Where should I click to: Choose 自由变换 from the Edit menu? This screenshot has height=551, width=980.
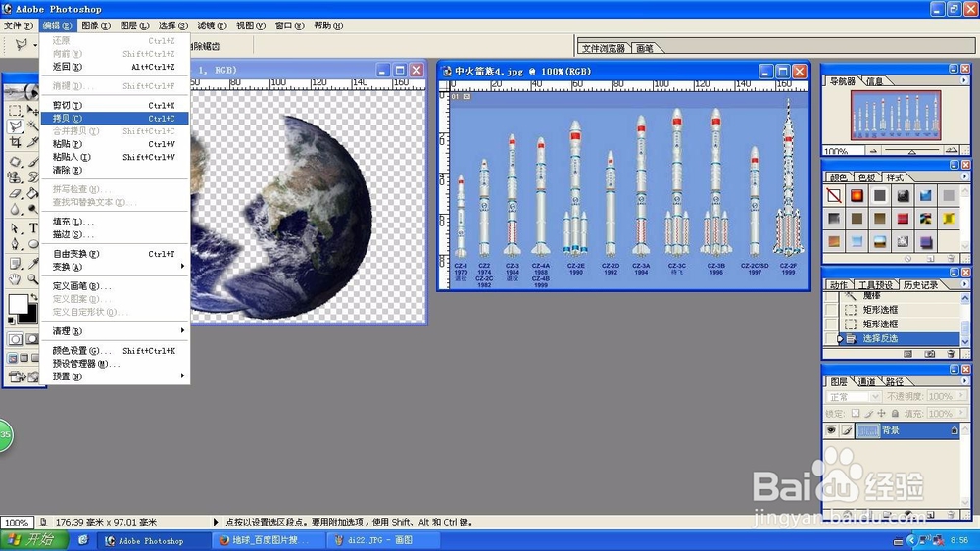pos(115,254)
